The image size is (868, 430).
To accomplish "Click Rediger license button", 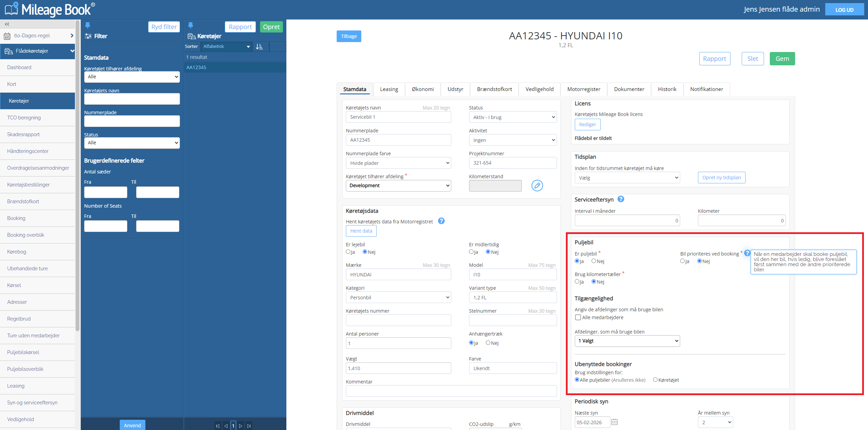I will tap(587, 125).
